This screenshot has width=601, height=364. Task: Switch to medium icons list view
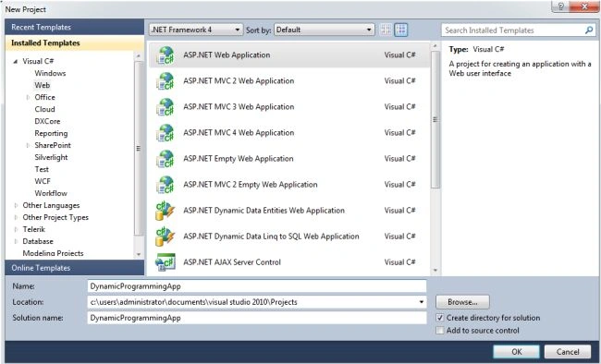click(401, 30)
